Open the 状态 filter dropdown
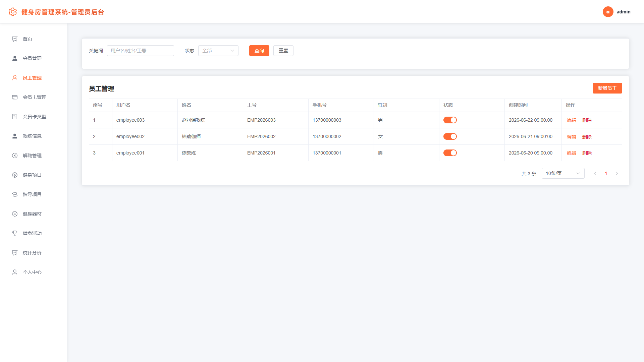The image size is (644, 362). click(x=218, y=51)
